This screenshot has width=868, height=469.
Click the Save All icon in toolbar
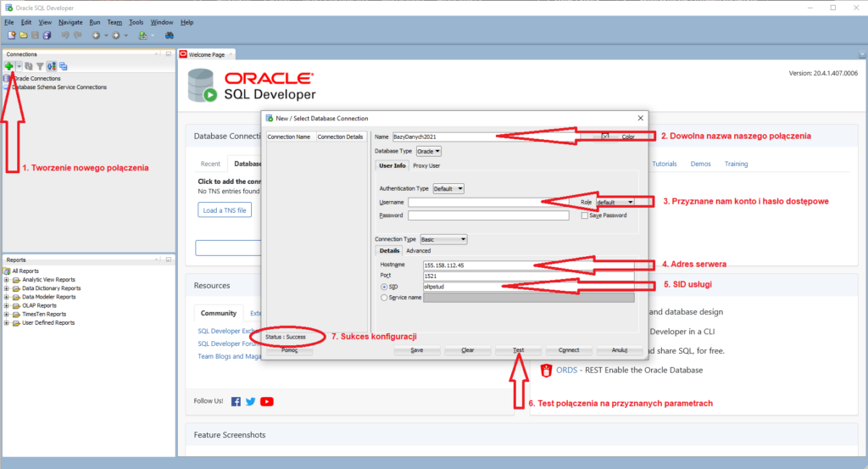point(47,36)
